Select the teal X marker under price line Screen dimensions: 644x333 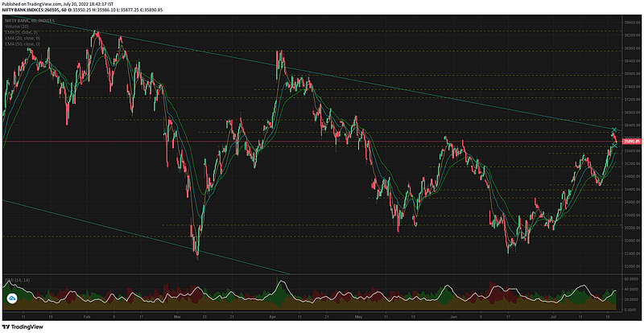(615, 146)
